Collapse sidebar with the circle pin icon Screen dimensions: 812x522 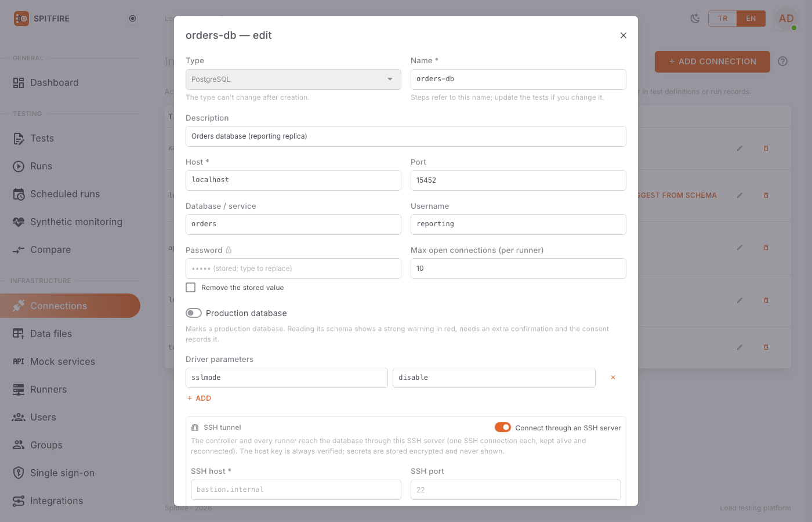coord(132,19)
